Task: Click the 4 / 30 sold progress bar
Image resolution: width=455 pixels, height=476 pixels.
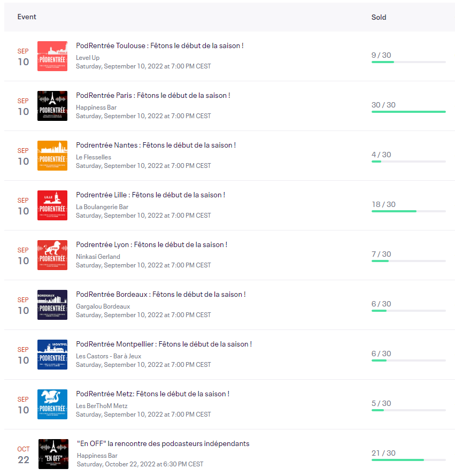Action: coord(408,162)
